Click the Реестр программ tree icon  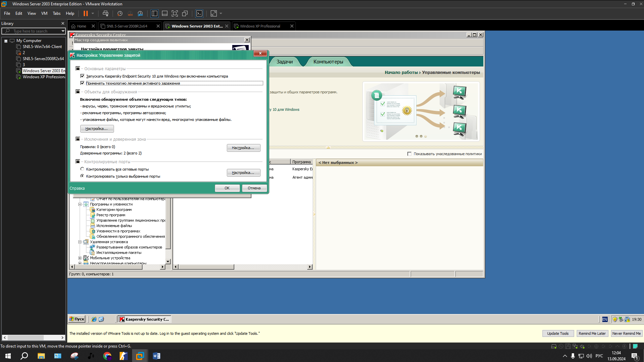point(93,215)
